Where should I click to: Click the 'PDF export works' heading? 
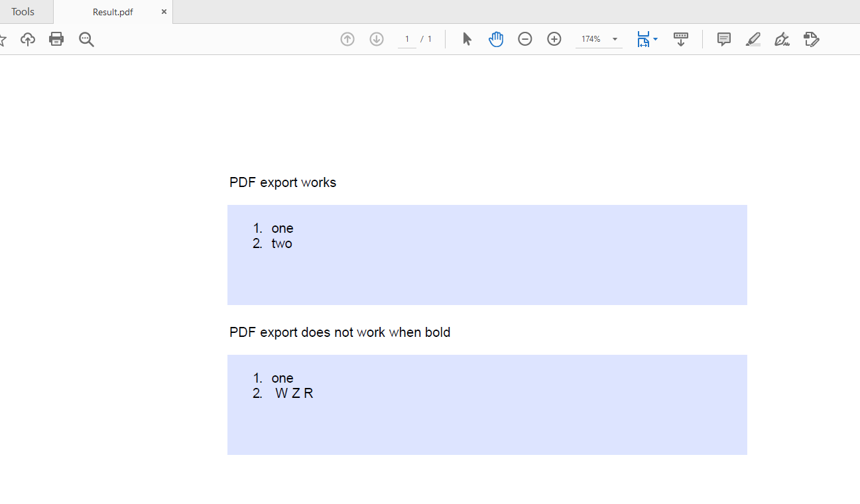[283, 182]
